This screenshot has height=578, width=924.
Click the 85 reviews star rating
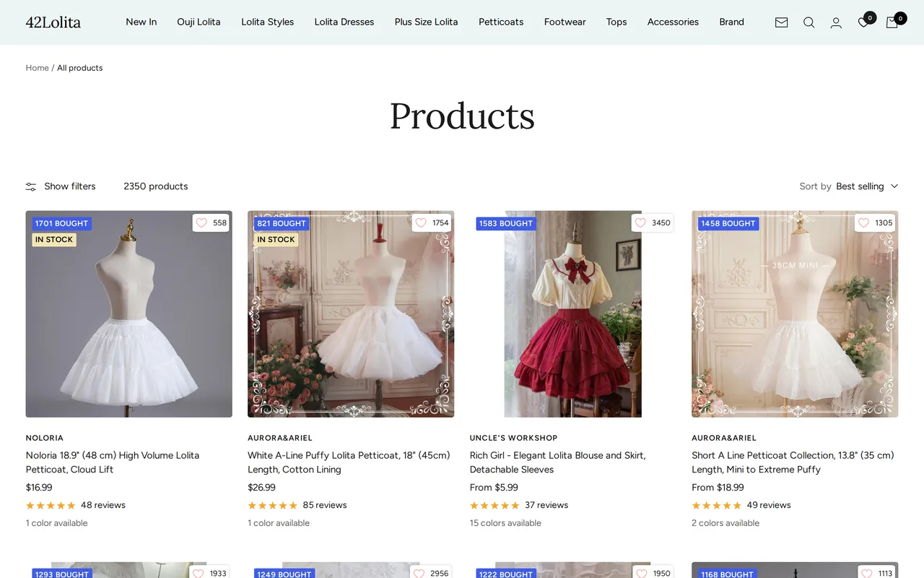pos(297,505)
